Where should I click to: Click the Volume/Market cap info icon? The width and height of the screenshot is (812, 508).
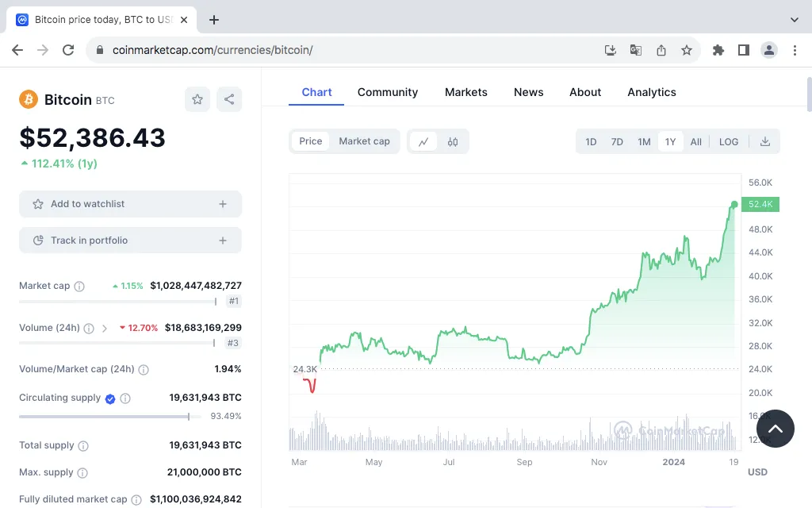coord(144,370)
